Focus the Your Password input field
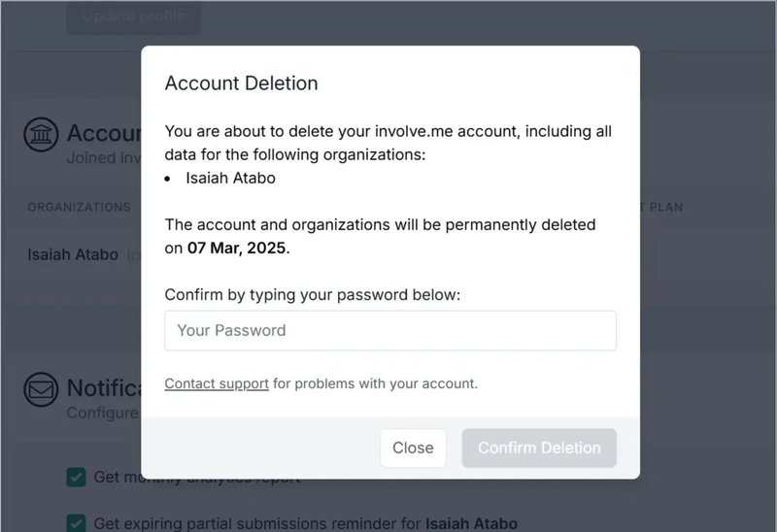 390,330
